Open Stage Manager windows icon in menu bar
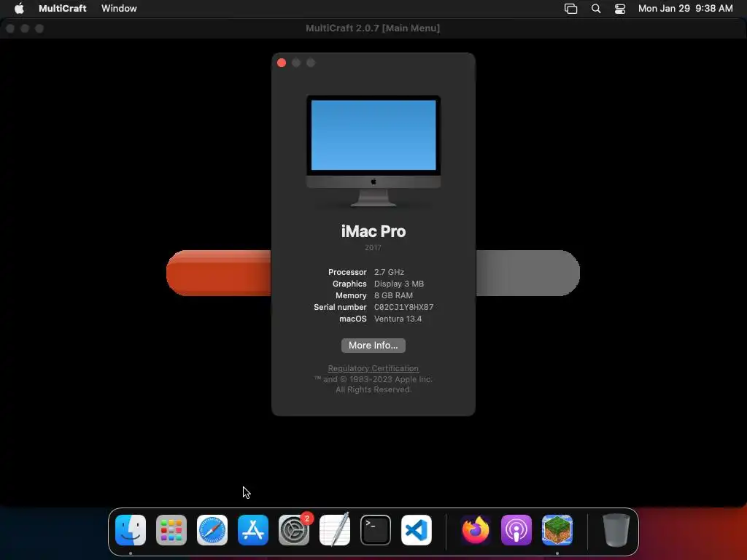Viewport: 747px width, 560px height. (x=570, y=9)
